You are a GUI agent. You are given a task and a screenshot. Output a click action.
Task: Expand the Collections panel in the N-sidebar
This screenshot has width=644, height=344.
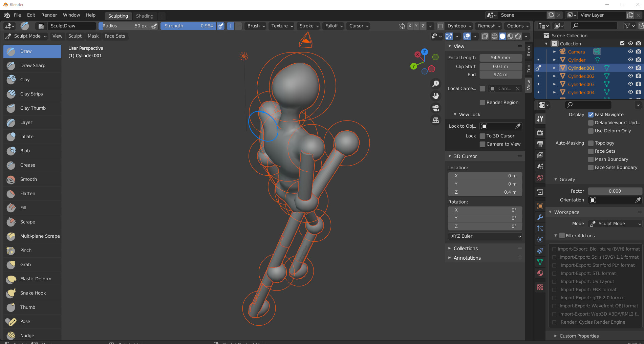pyautogui.click(x=465, y=248)
